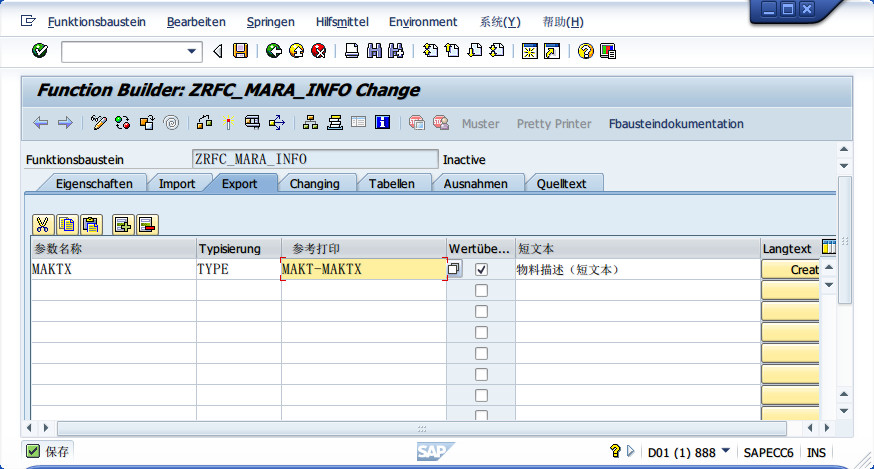Screen dimensions: 874x469
Task: Uncheck Wertübergabe checkbox for MAKTX row
Action: (x=482, y=269)
